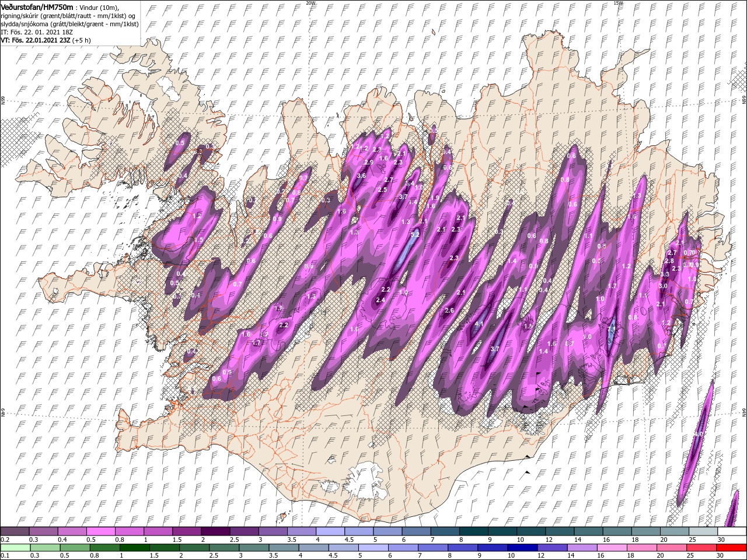This screenshot has height=560, width=747.
Task: Click deep blue 10–12 swatch in rain legend
Action: click(521, 548)
